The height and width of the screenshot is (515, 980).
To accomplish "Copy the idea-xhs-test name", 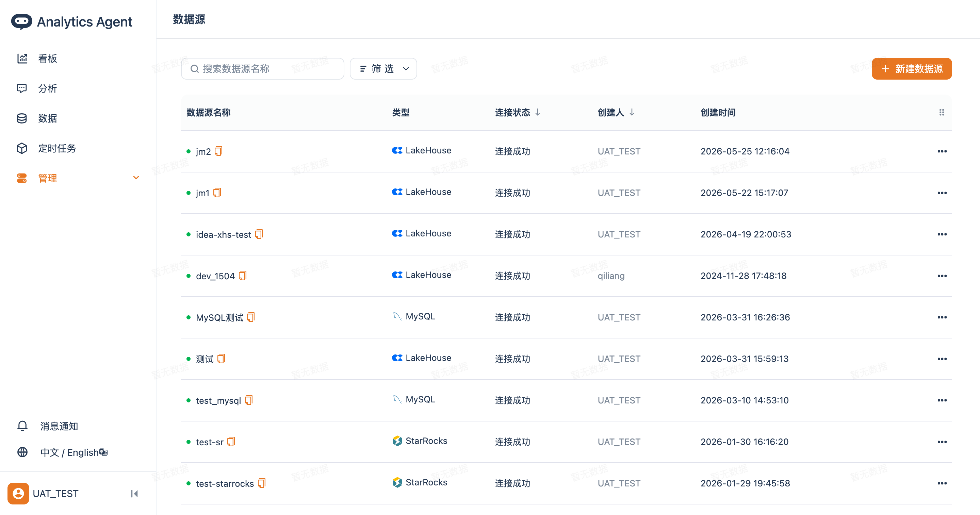I will pos(259,234).
